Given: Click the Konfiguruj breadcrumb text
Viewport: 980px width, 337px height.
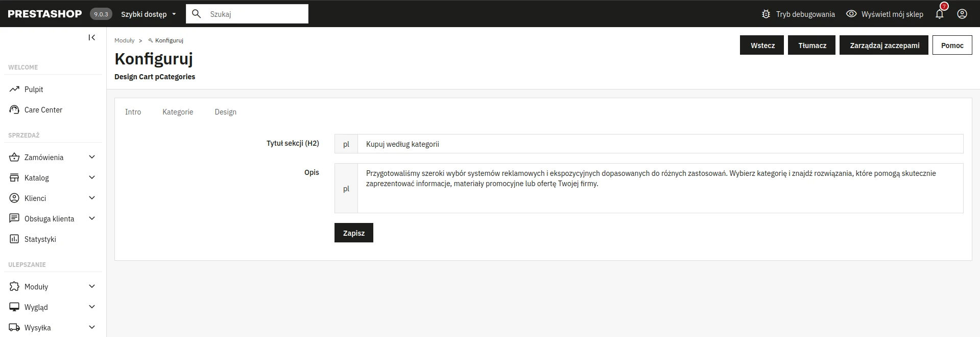Looking at the screenshot, I should (x=169, y=40).
